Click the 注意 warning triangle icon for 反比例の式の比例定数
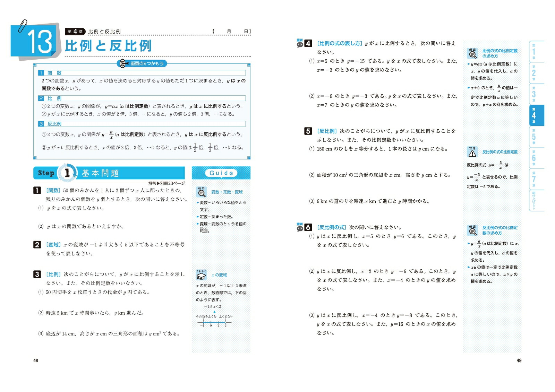This screenshot has height=392, width=555. (x=472, y=152)
